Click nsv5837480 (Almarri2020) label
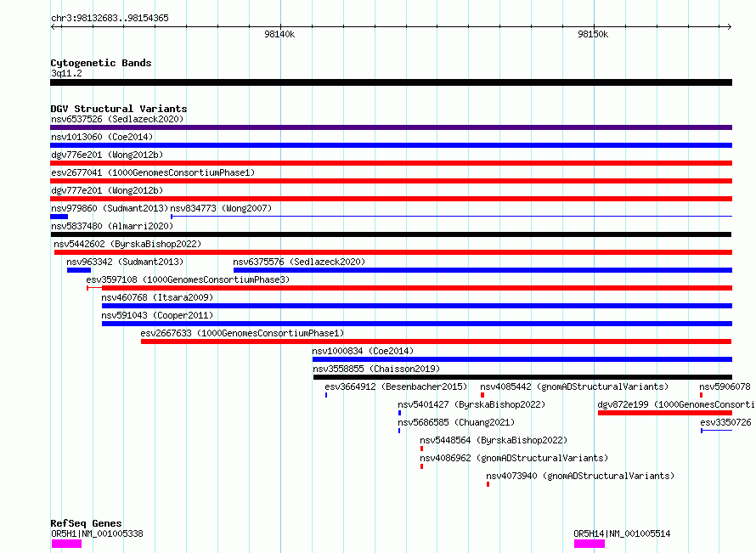 pos(112,226)
